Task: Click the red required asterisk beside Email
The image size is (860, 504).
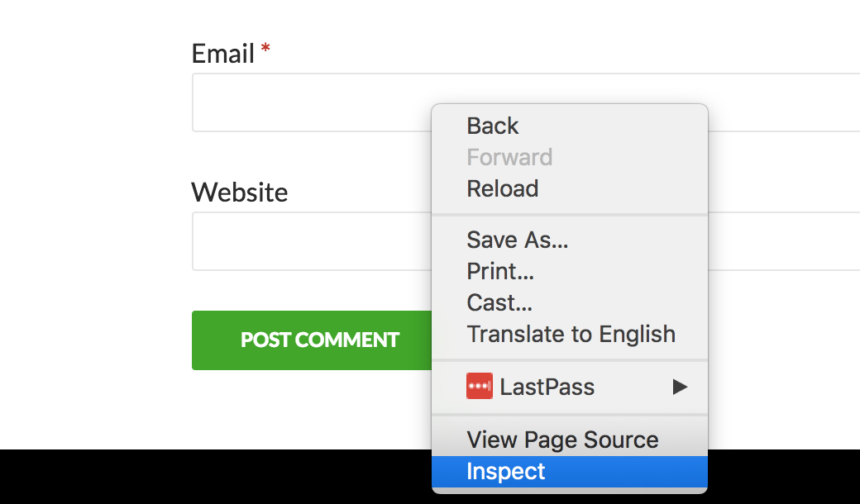Action: pyautogui.click(x=265, y=48)
